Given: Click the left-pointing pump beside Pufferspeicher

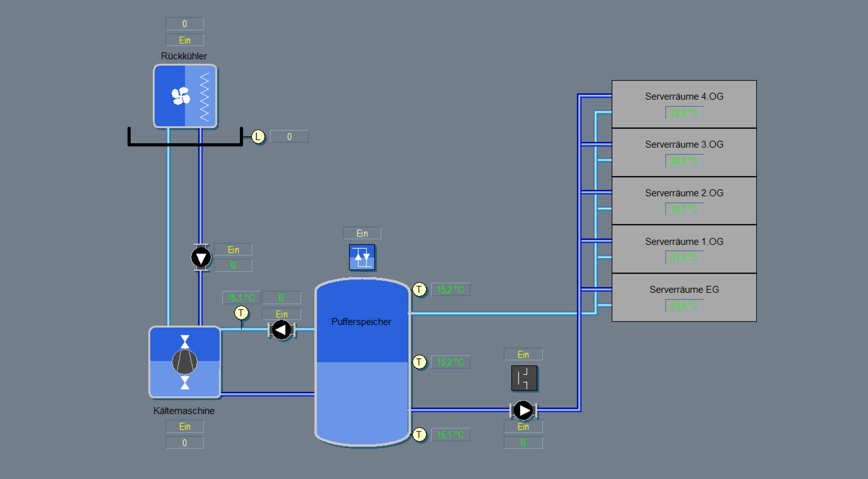Looking at the screenshot, I should [x=282, y=330].
